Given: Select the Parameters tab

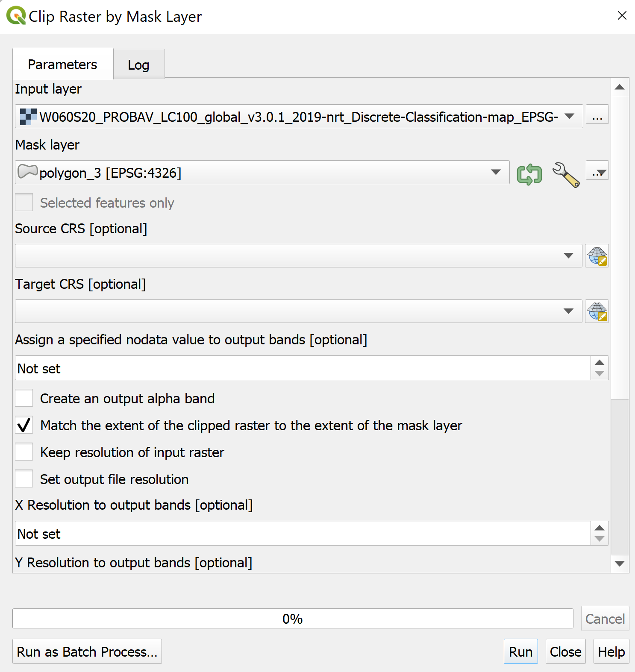Looking at the screenshot, I should pyautogui.click(x=62, y=65).
